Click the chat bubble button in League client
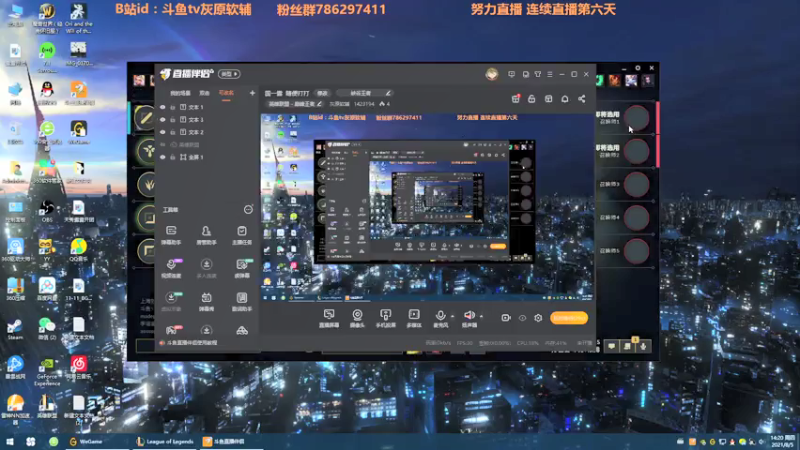The height and width of the screenshot is (450, 800). click(612, 346)
